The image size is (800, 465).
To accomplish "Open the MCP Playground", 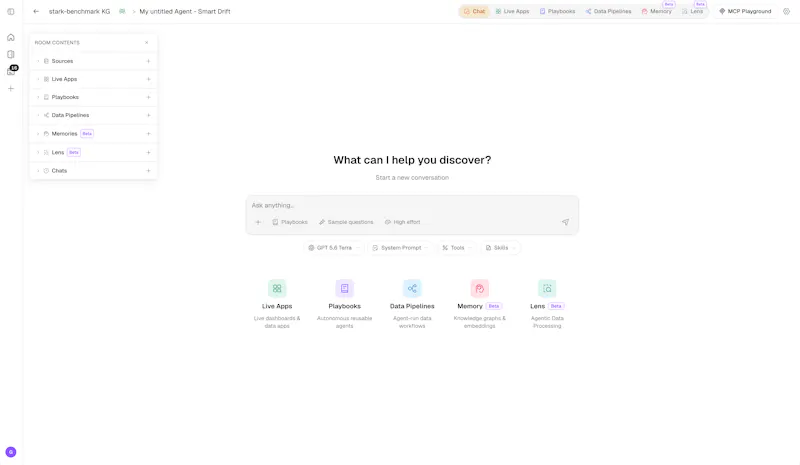I will point(745,11).
